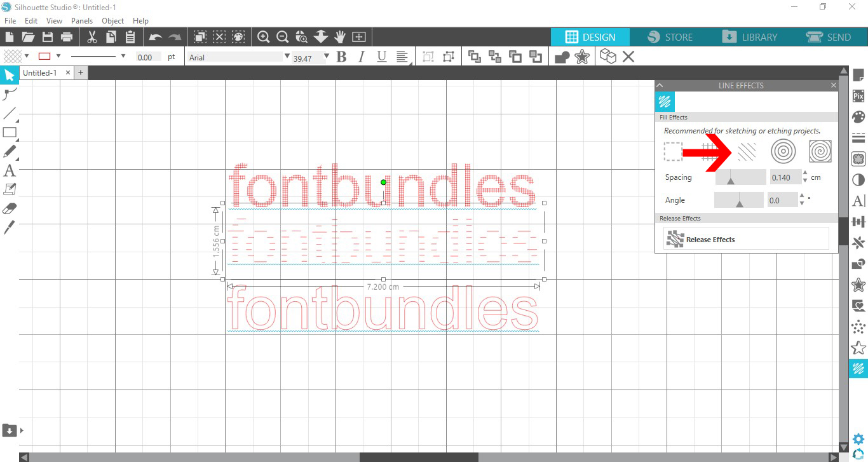The image size is (868, 462).
Task: Open the line style dropdown arrow
Action: (123, 56)
